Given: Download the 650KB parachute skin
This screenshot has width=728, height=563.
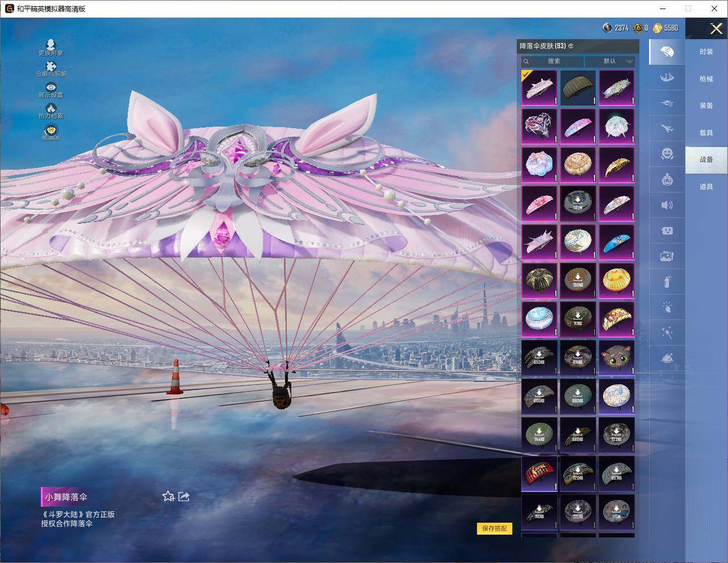Looking at the screenshot, I should [x=539, y=358].
